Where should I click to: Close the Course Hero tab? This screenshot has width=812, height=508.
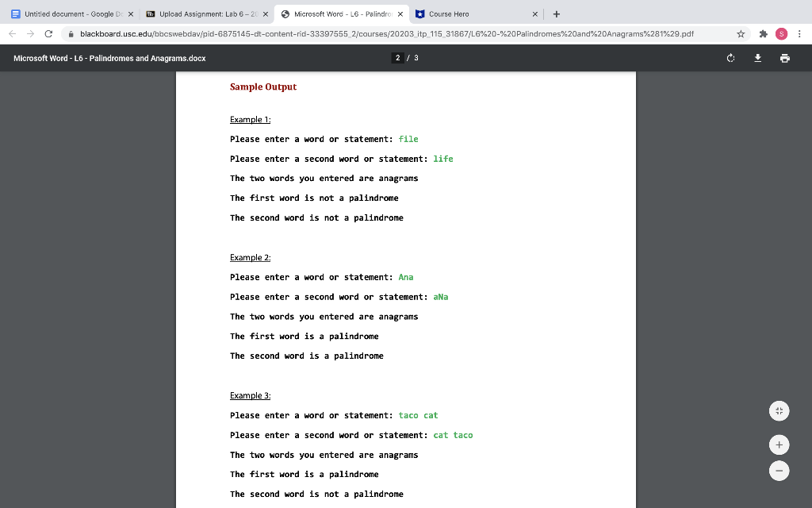coord(535,14)
